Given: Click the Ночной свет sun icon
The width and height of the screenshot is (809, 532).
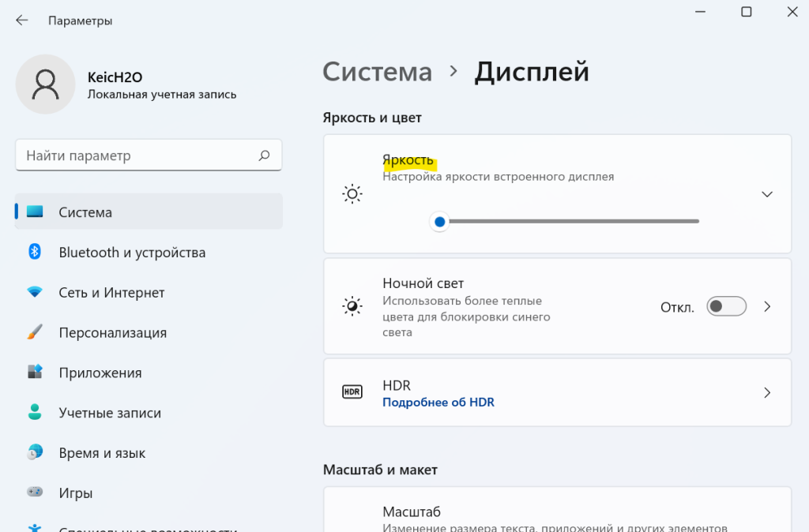Looking at the screenshot, I should (352, 306).
